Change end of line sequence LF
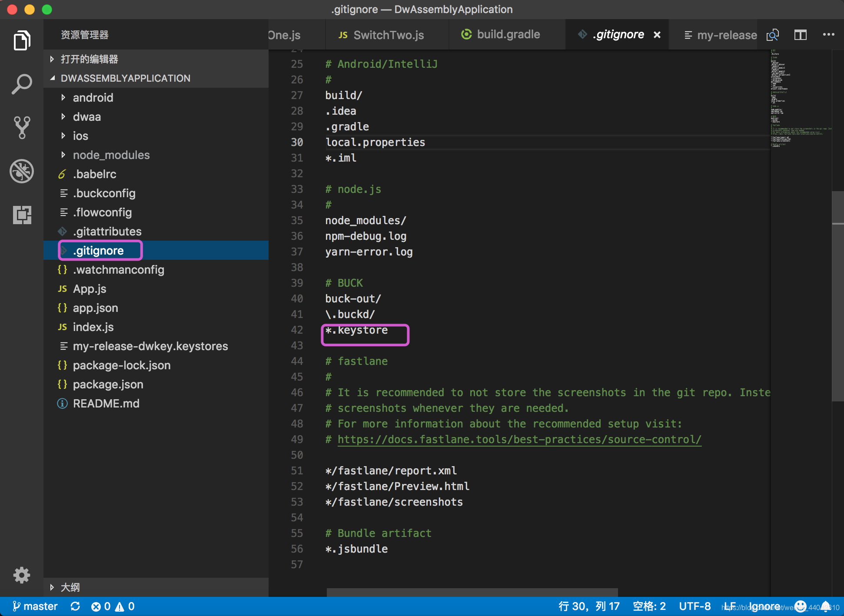The width and height of the screenshot is (844, 616). coord(730,606)
